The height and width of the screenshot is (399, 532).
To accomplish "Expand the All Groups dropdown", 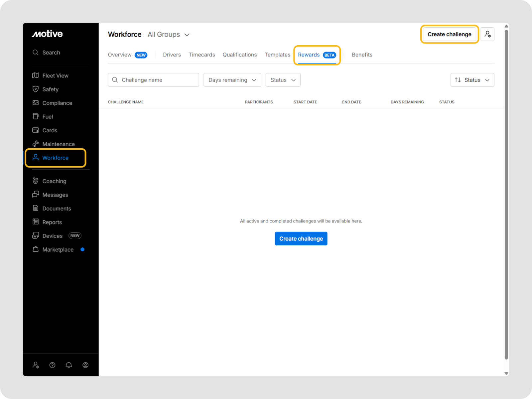I will coord(169,35).
